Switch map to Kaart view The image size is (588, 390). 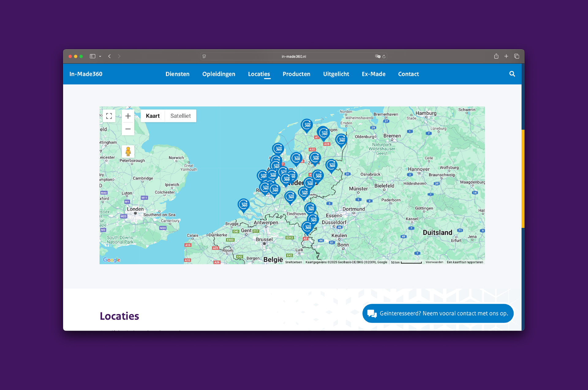coord(153,116)
